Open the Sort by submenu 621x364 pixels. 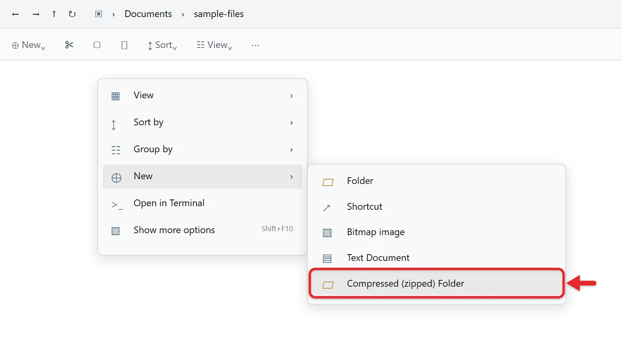(202, 123)
